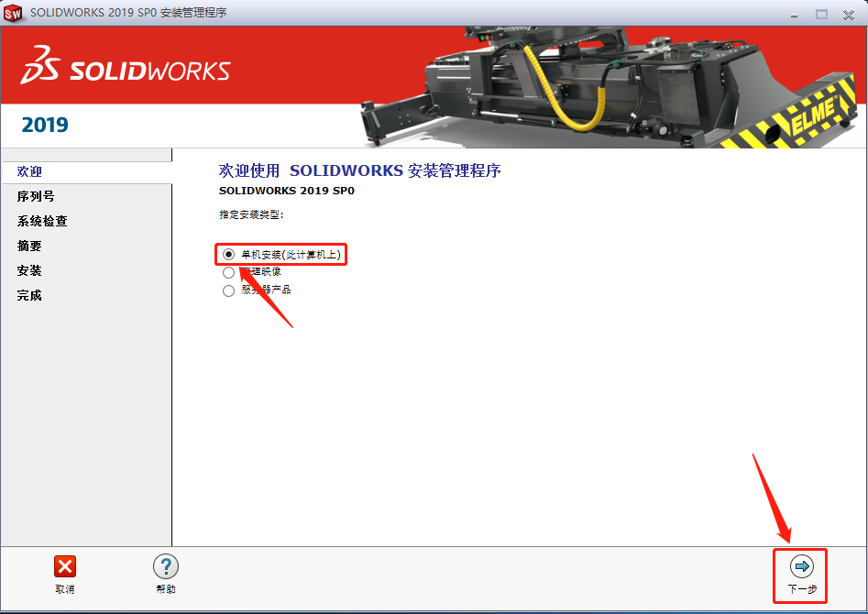Select the 服务器产品 installation option
This screenshot has width=868, height=614.
click(227, 291)
